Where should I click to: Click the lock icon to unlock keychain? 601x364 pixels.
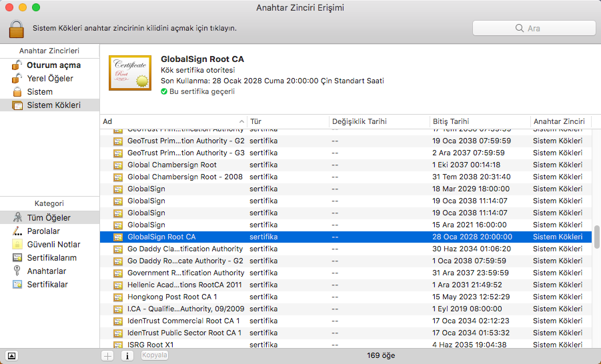[17, 29]
